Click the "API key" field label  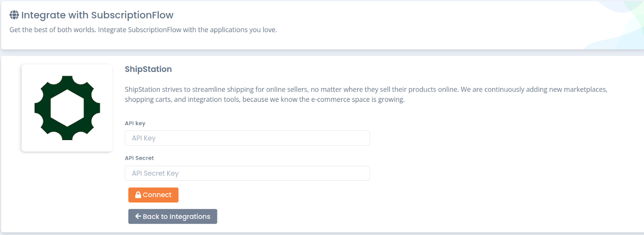[x=135, y=123]
